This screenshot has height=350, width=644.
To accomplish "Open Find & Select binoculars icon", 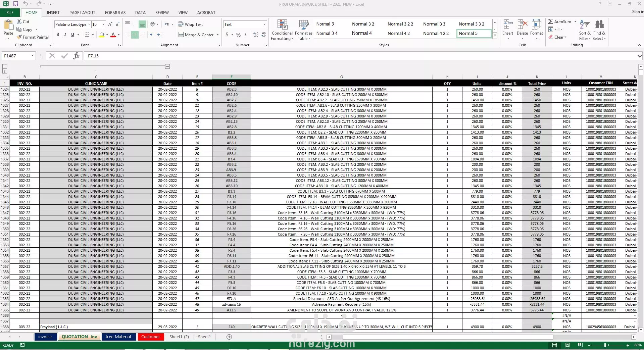I will [x=599, y=24].
